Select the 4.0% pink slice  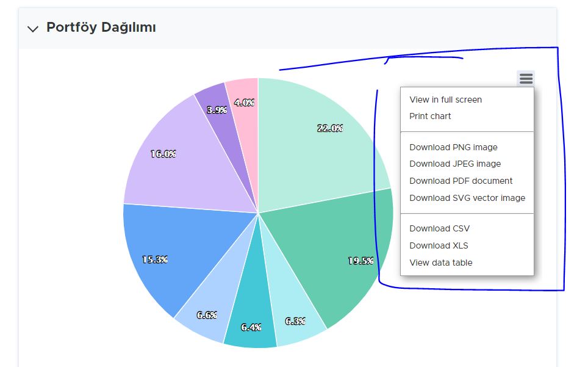(243, 103)
